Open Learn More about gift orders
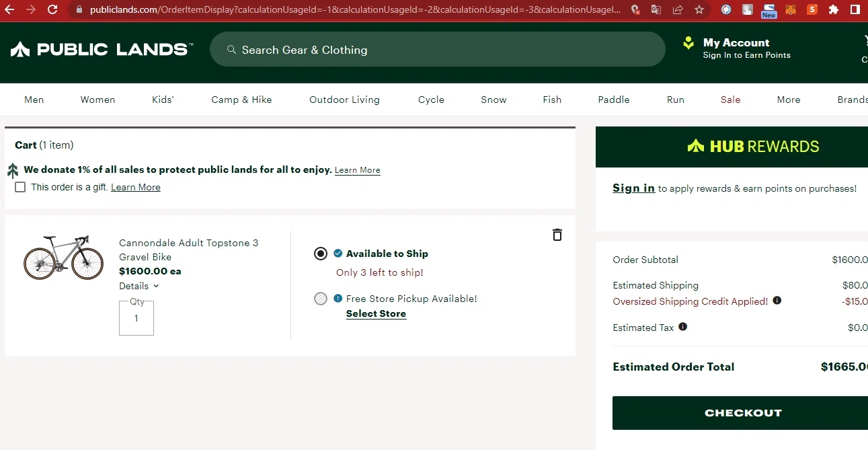Image resolution: width=868 pixels, height=450 pixels. 136,187
